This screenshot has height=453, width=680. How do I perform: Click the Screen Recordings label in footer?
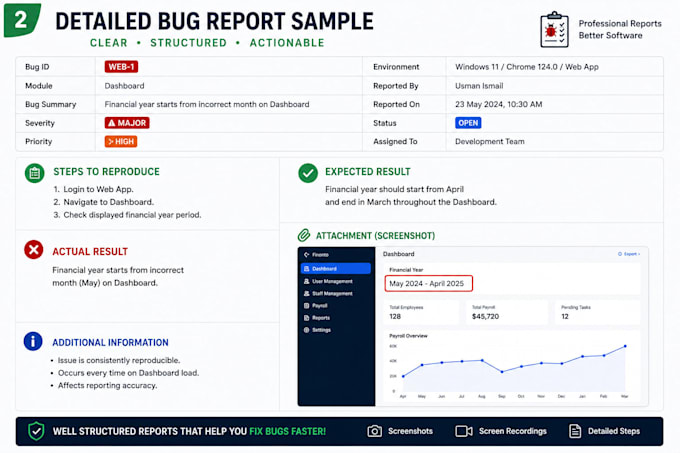[513, 431]
